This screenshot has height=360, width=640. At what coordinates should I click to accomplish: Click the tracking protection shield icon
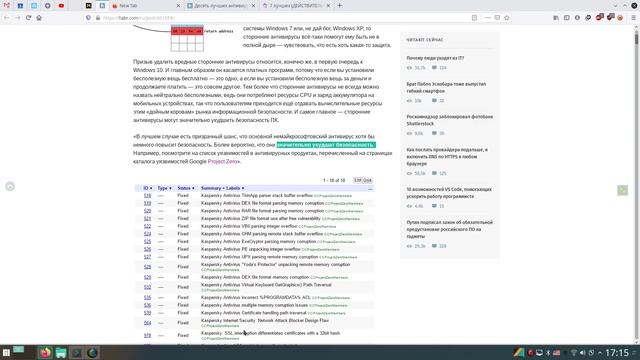(88, 18)
